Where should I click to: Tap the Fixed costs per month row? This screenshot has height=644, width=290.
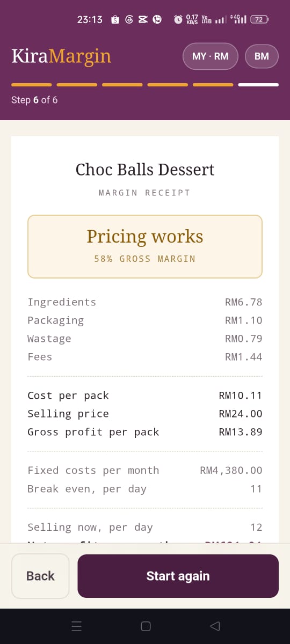click(145, 471)
